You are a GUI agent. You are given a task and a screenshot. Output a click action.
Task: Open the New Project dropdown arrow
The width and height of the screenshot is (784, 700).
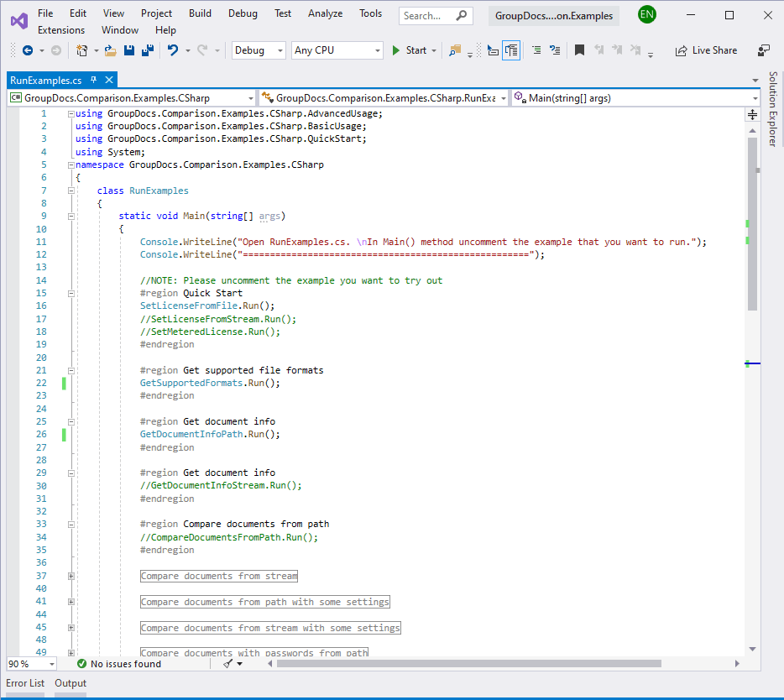pos(96,51)
